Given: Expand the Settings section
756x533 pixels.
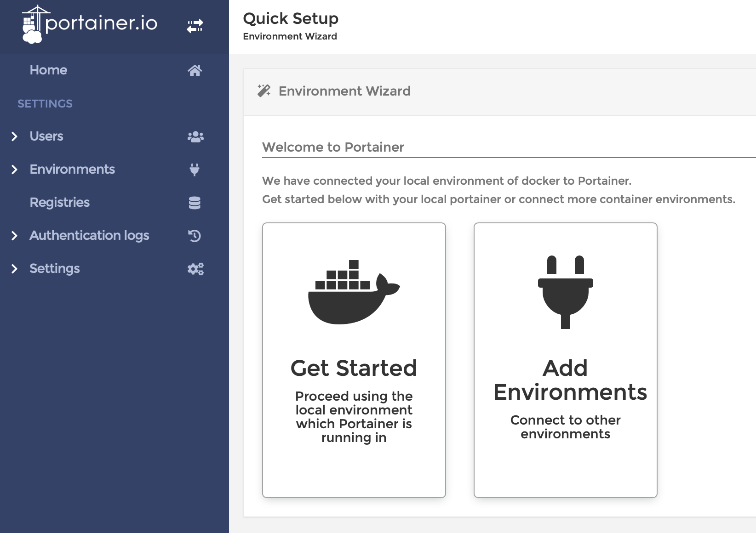Looking at the screenshot, I should pyautogui.click(x=14, y=268).
